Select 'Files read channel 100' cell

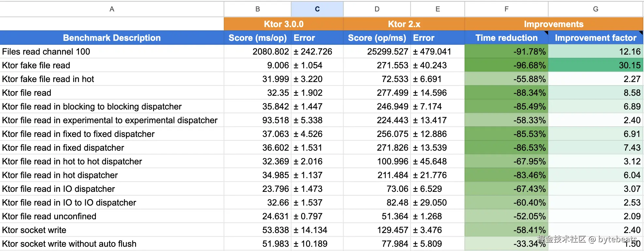tap(112, 52)
